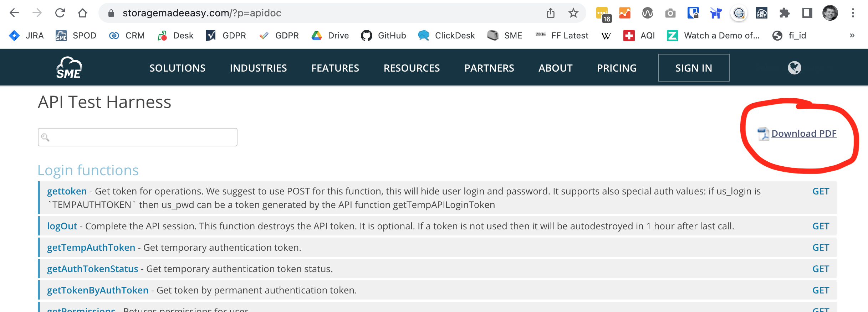Click GET on the gettoken row
Viewport: 868px width, 312px height.
(x=821, y=191)
